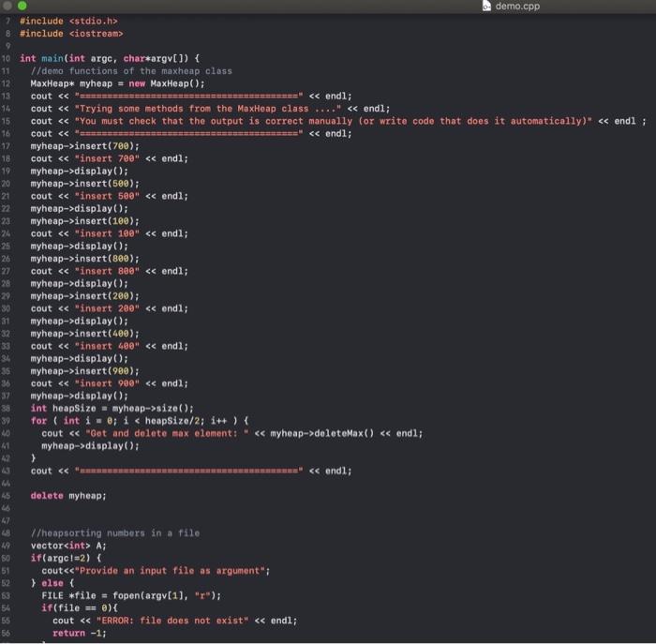Click 'insert 700' cout line
The width and height of the screenshot is (656, 644).
(x=110, y=158)
